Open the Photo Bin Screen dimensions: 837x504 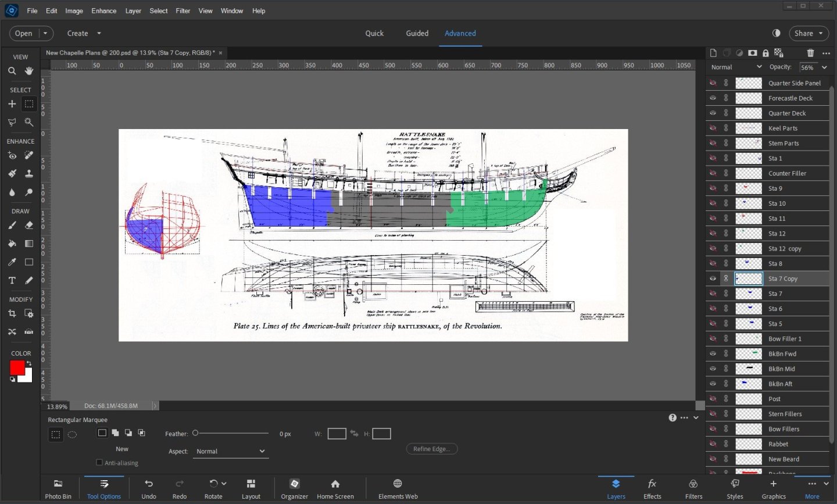coord(58,489)
